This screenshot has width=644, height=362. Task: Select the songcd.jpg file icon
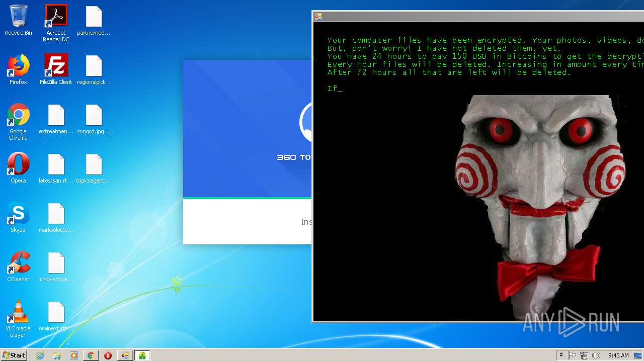coord(94,119)
